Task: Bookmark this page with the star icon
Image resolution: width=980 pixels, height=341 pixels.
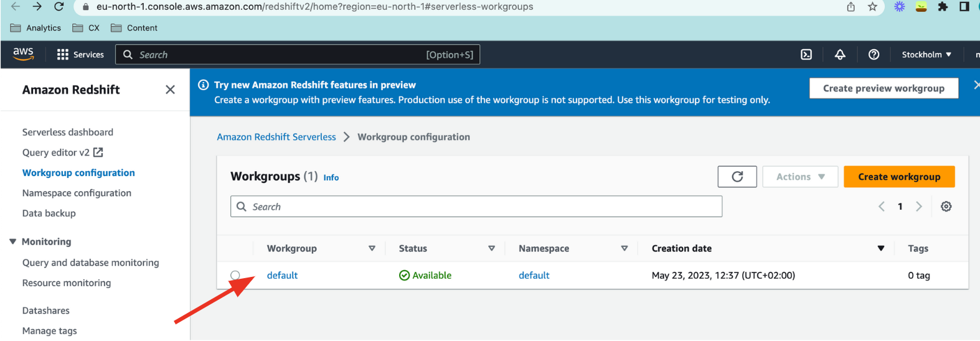Action: (x=872, y=7)
